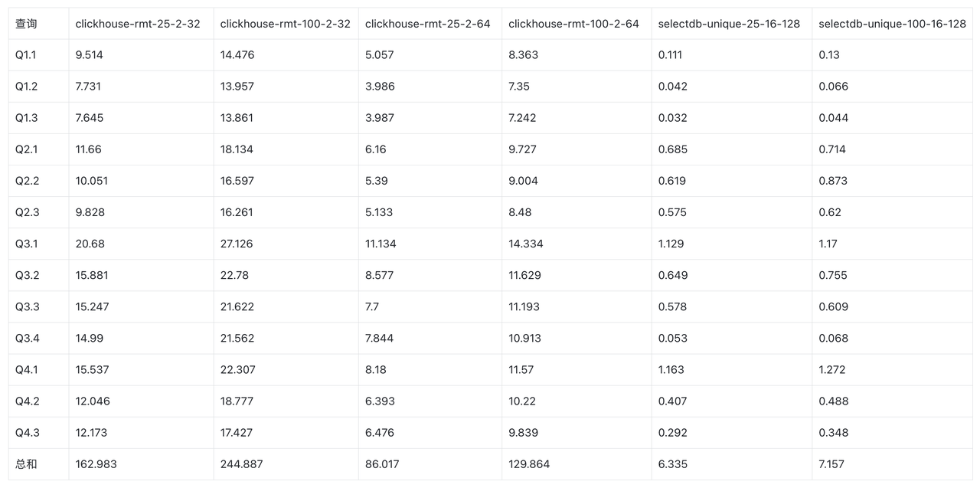
Task: Click the cell containing 7.157
Action: point(833,464)
